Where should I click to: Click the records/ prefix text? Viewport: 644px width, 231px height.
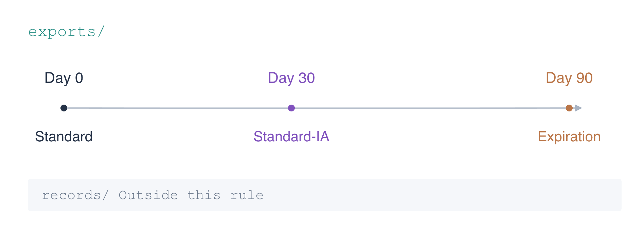pos(75,195)
